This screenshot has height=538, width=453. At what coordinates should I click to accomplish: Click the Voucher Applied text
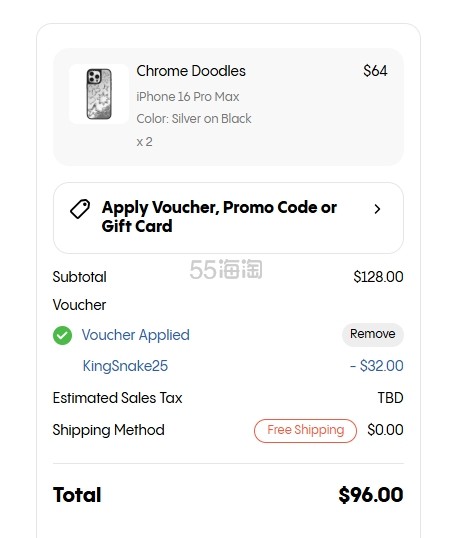pyautogui.click(x=136, y=335)
